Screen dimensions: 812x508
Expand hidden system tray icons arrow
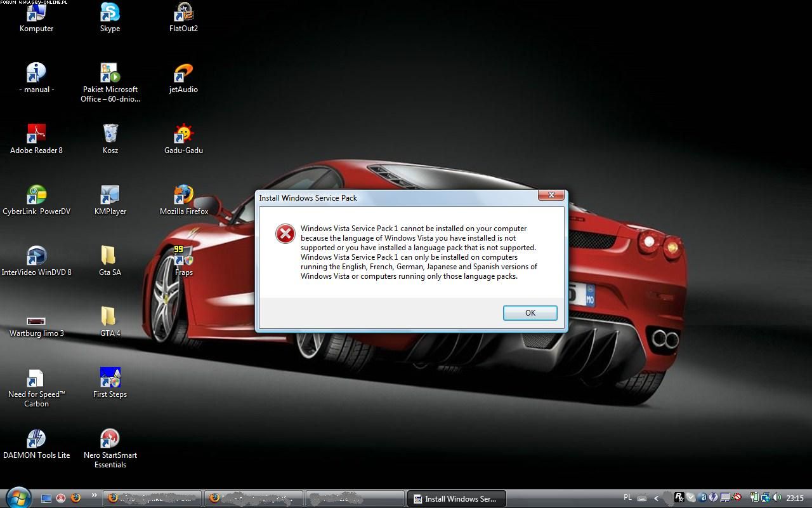(657, 498)
